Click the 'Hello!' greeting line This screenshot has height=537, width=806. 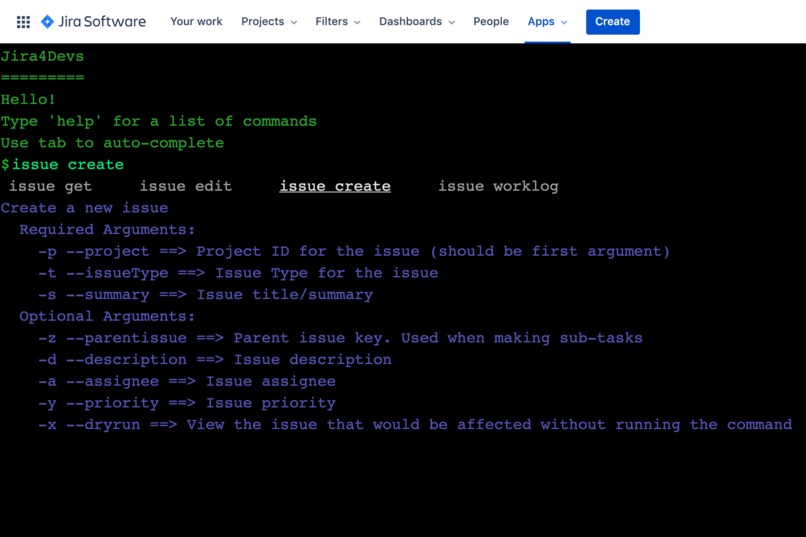(x=28, y=99)
